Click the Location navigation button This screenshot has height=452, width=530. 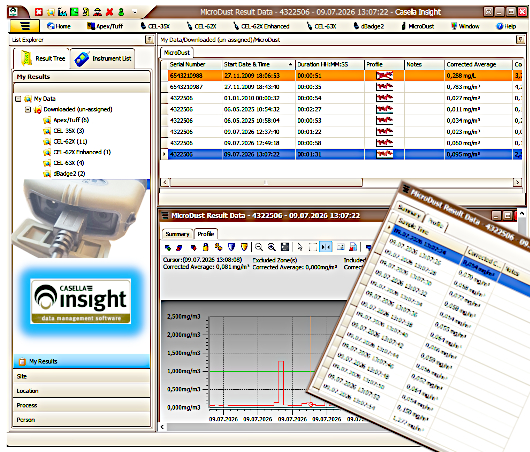[81, 390]
